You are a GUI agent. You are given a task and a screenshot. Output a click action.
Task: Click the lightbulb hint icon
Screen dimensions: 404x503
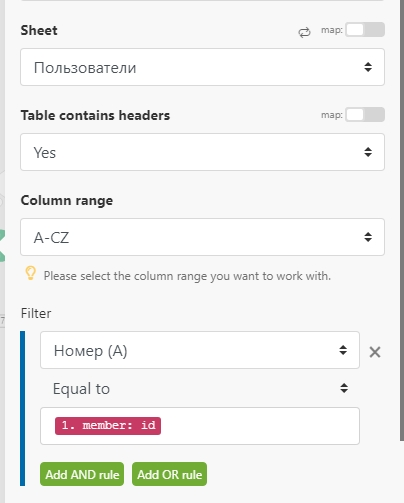[x=30, y=273]
